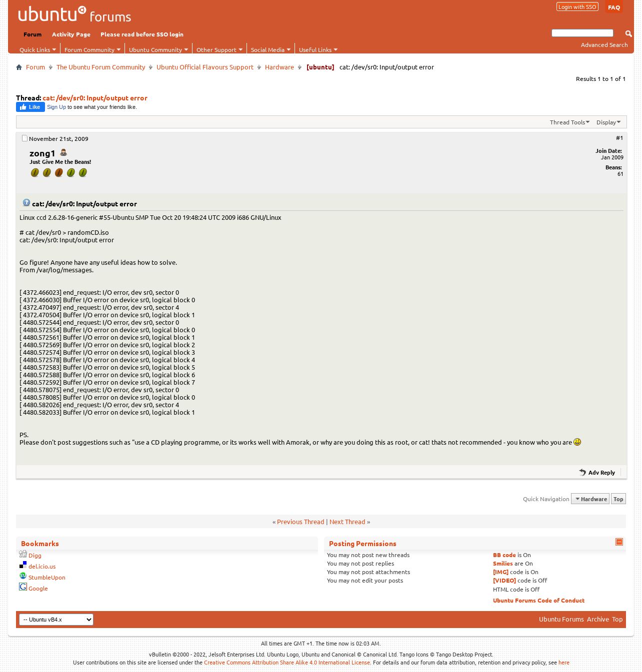Click the FAQ link
The width and height of the screenshot is (642, 672).
pyautogui.click(x=614, y=7)
